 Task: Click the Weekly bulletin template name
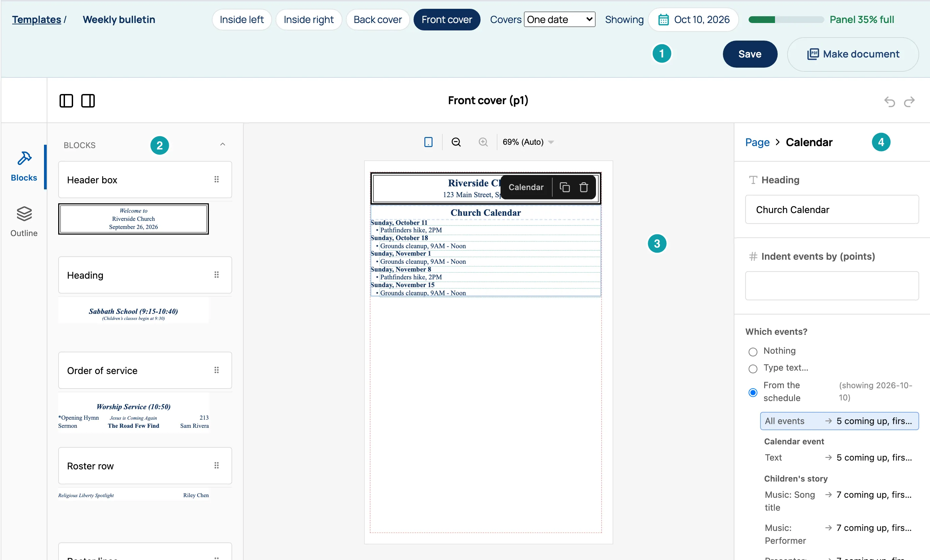[119, 20]
